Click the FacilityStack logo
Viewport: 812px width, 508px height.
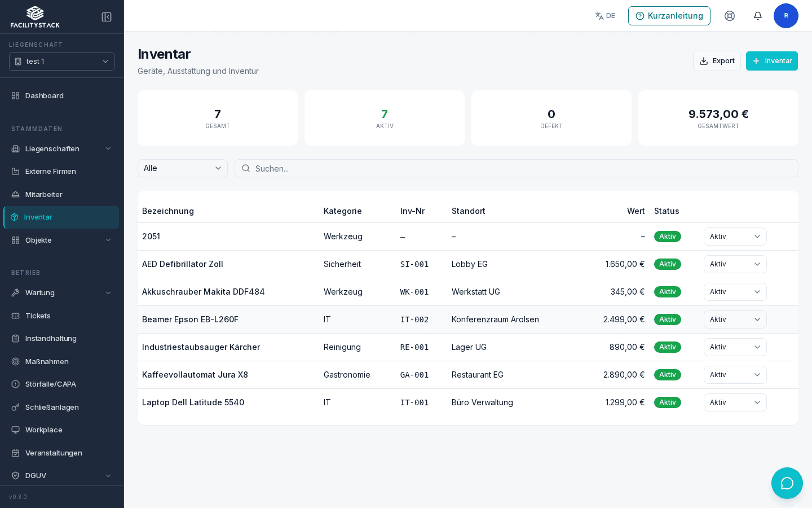(35, 17)
